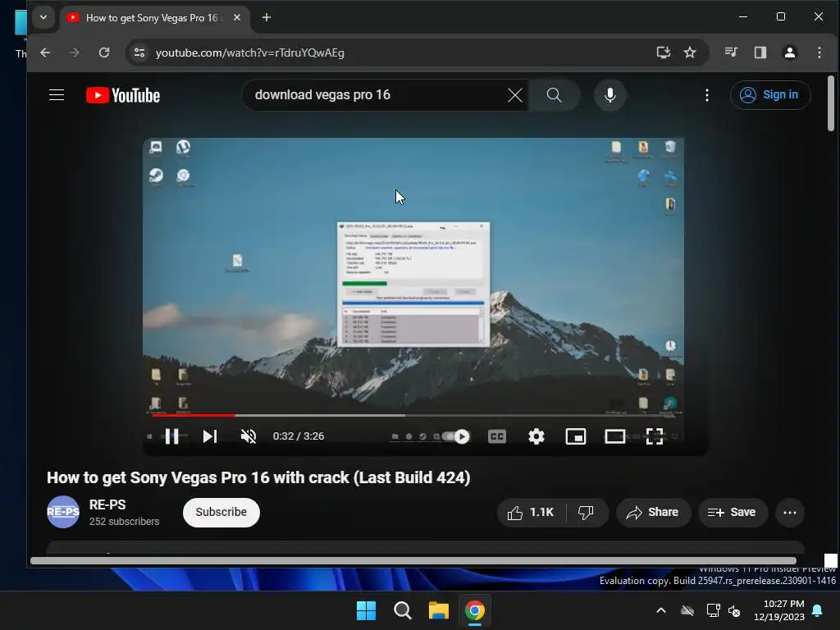Install app icon in address bar
840x630 pixels.
coord(663,52)
